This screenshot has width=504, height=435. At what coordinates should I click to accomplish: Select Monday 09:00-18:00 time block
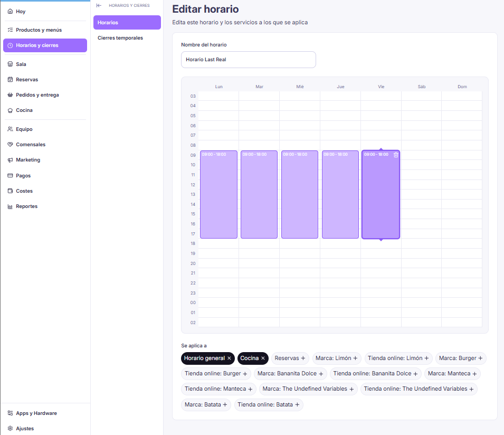coord(219,194)
